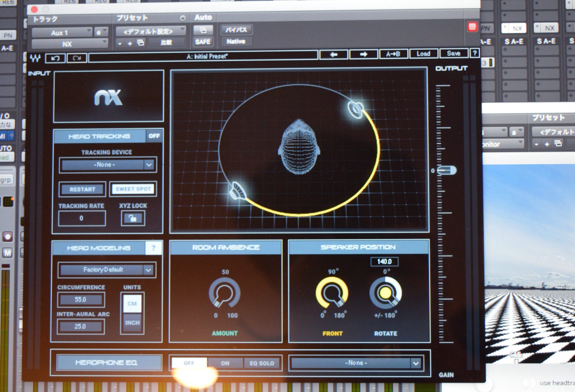Edit the Inter-Aural Arc 25.0 field

click(x=81, y=327)
